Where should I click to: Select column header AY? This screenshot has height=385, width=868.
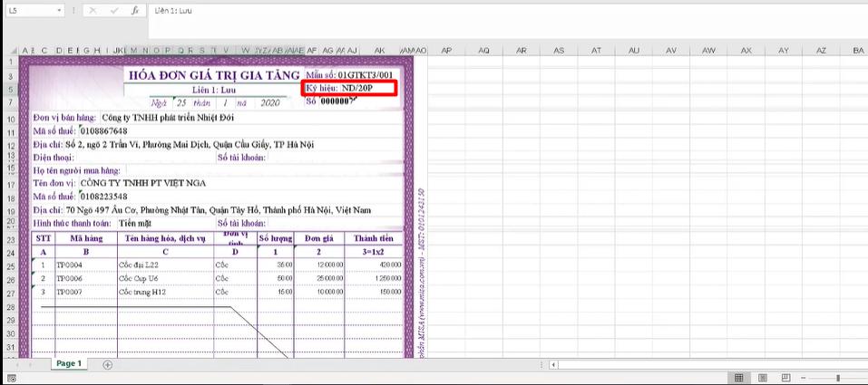784,51
